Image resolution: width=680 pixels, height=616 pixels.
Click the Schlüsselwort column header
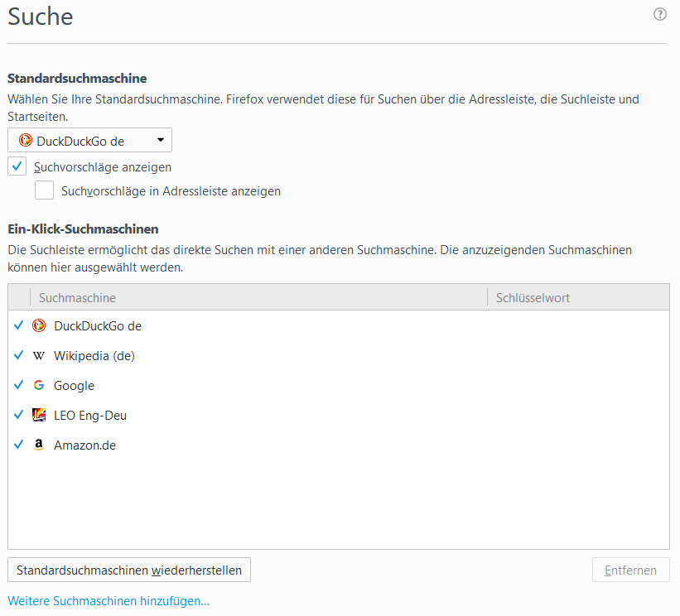577,298
